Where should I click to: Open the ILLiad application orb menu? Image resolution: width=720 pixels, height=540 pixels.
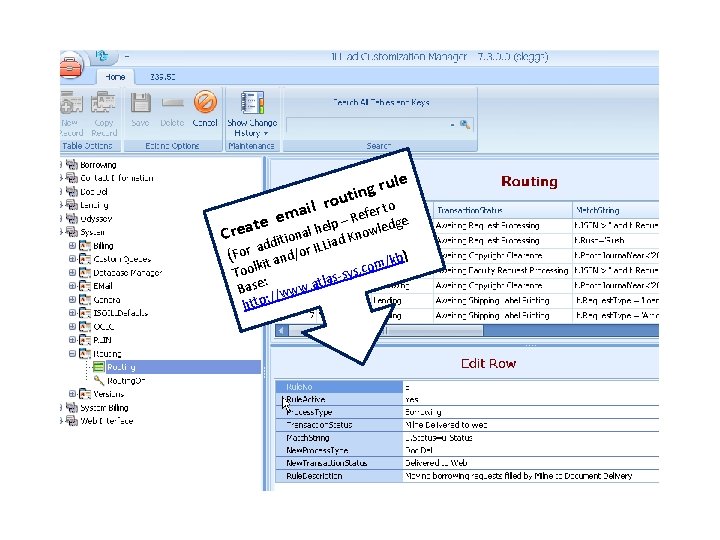[70, 66]
